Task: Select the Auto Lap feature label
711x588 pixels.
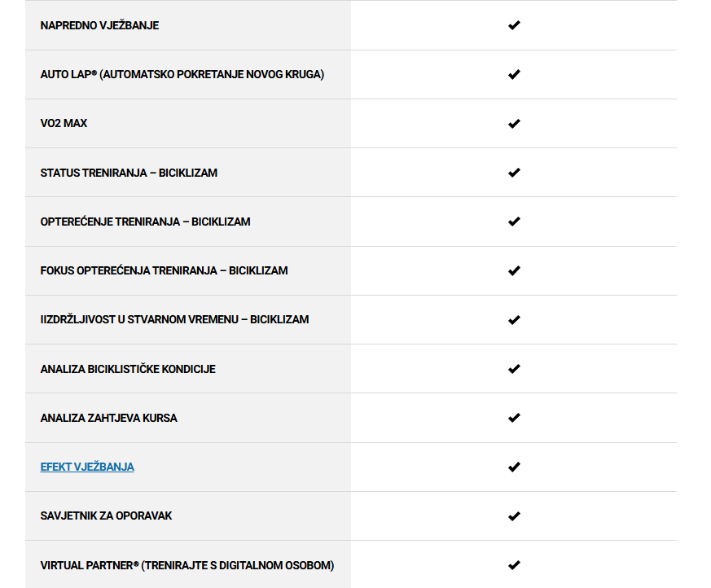Action: (182, 74)
